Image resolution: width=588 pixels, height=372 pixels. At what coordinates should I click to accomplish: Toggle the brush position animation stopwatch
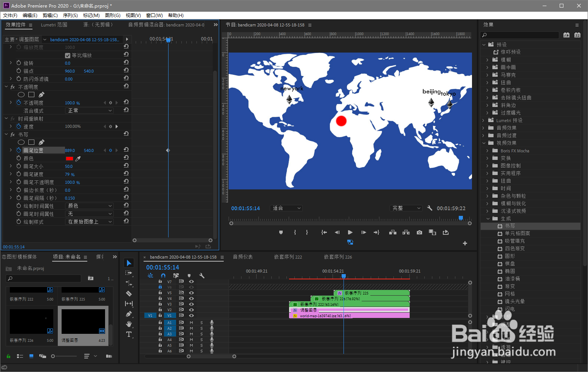(19, 150)
